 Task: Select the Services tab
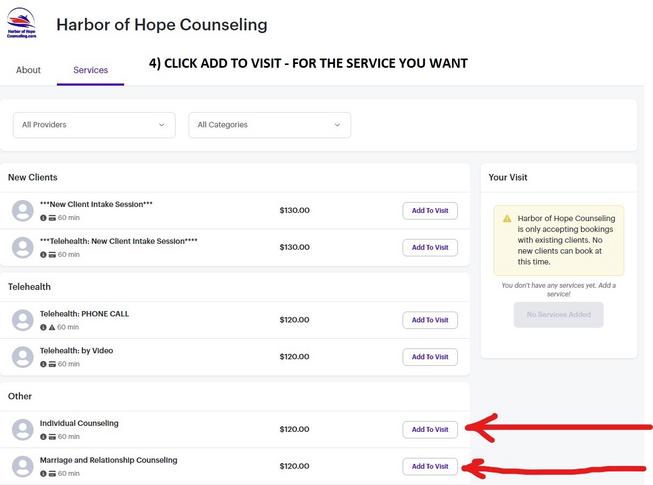[90, 70]
